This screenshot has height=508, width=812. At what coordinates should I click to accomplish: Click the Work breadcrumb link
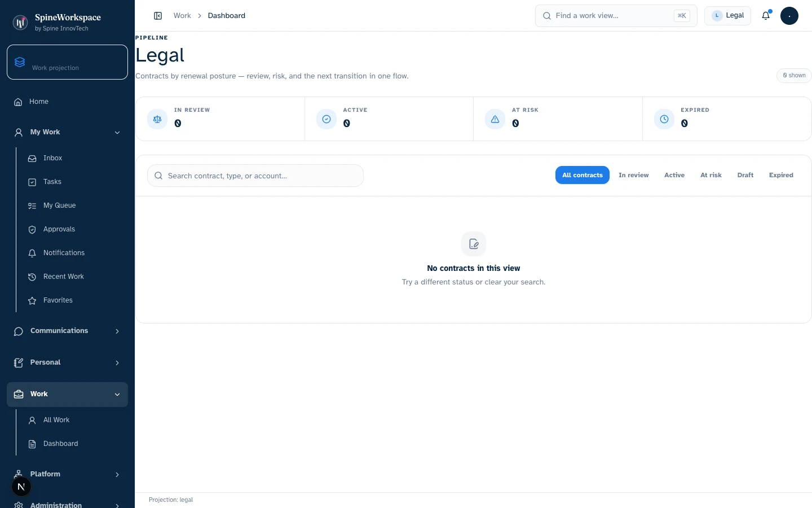coord(182,16)
